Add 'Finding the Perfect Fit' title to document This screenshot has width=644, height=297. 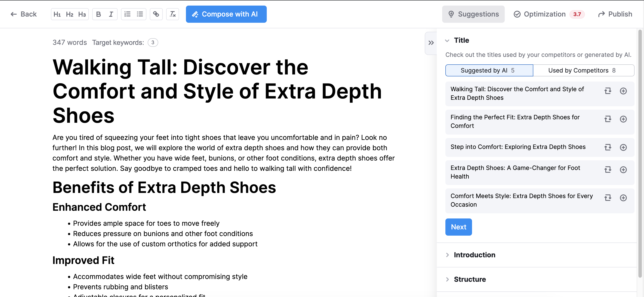pos(623,119)
